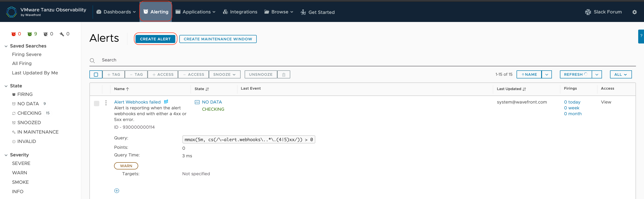Click the plus circle expand icon
The height and width of the screenshot is (199, 644).
coord(117,191)
